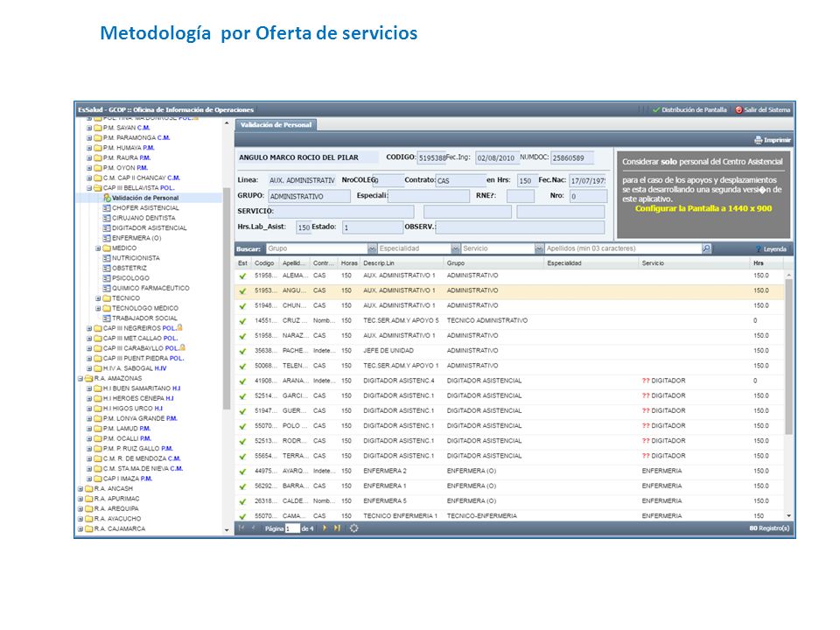Click ENFERMERA 2 cell in AYARQ row
This screenshot has height=630, width=840.
(x=385, y=471)
